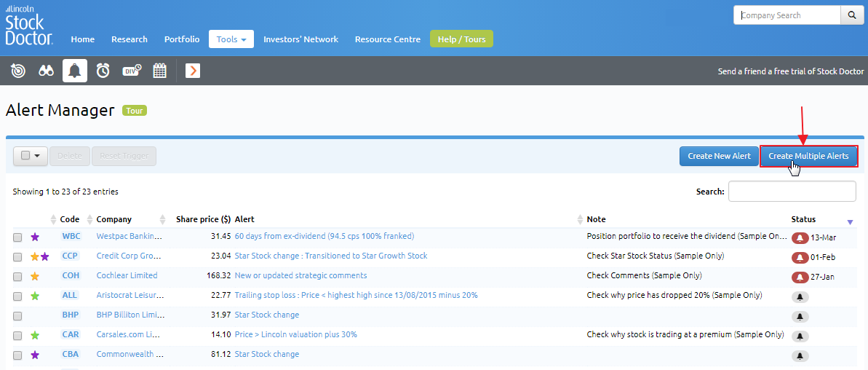Tick the checkbox for ALL row
The image size is (868, 370).
17,296
